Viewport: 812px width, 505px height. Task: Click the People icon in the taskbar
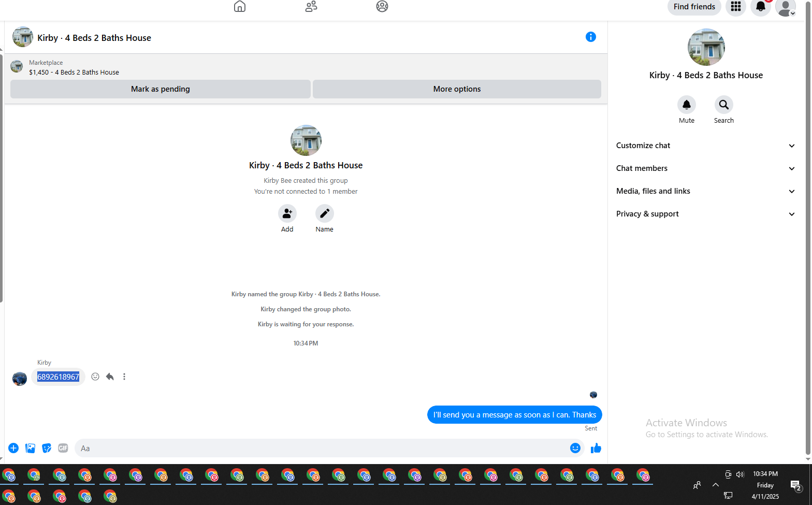697,485
